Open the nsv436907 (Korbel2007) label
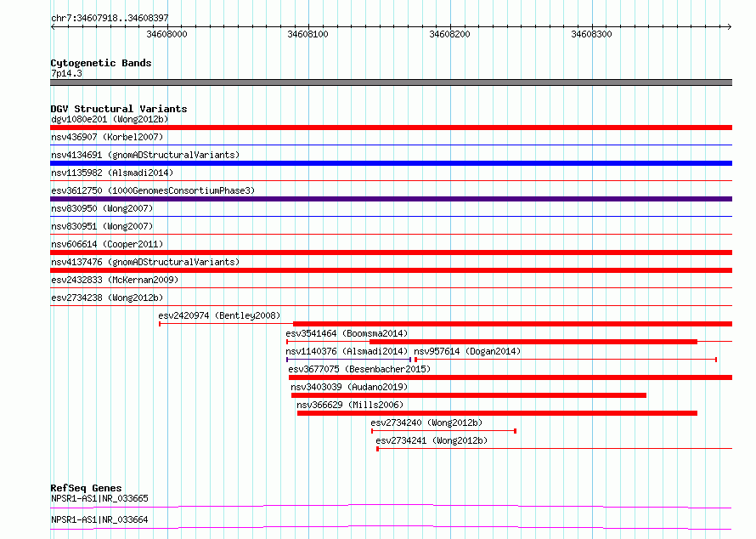This screenshot has width=756, height=539. click(107, 137)
